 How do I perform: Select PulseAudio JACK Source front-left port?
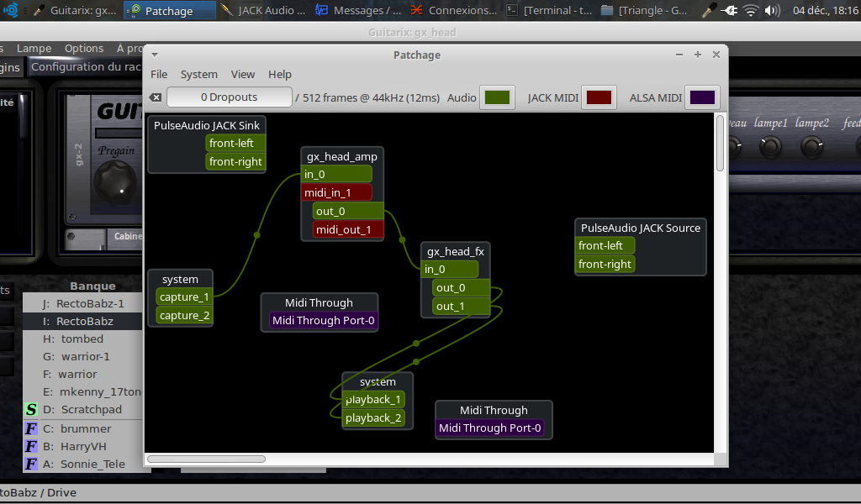[605, 245]
